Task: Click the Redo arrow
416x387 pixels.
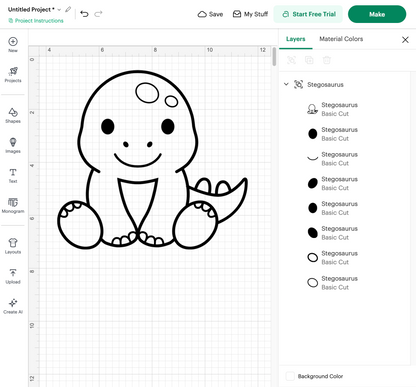Action: tap(98, 14)
